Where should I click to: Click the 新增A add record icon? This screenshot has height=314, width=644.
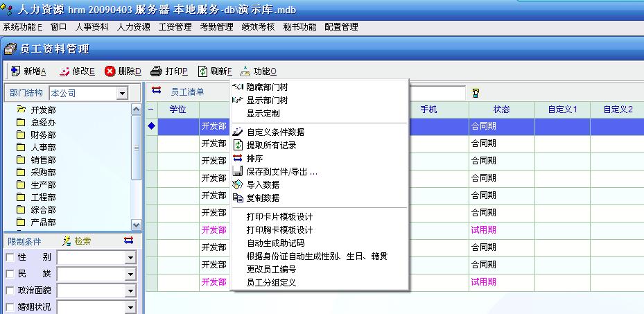[x=15, y=71]
